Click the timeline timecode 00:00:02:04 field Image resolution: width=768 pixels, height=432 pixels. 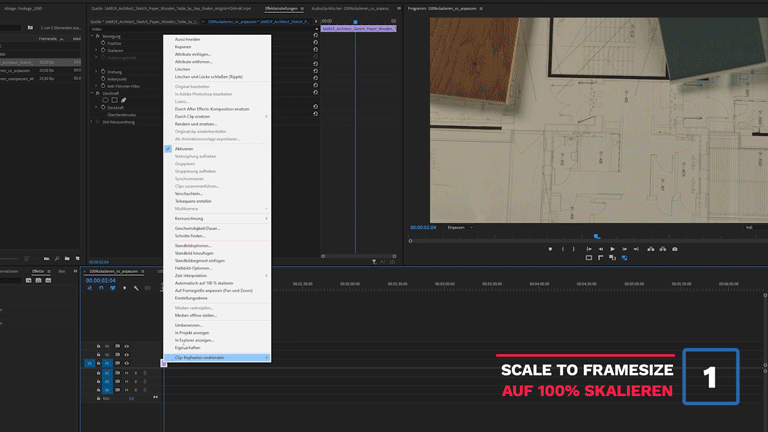(101, 280)
